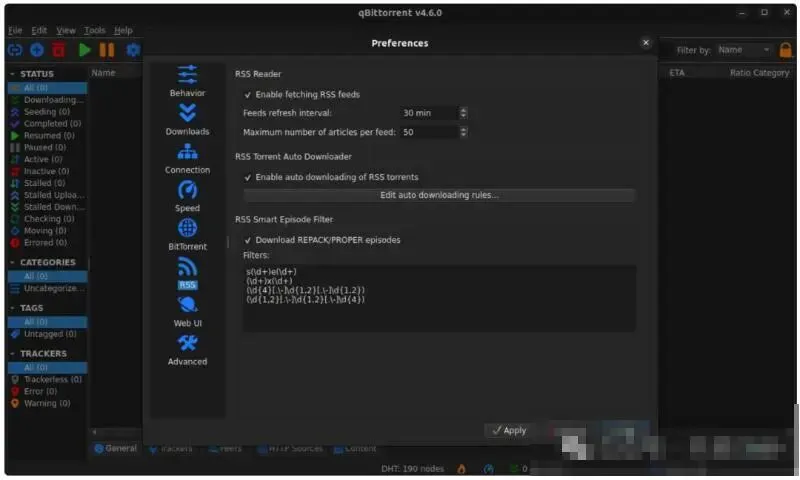Toggle Enable auto downloading of RSS torrents

(x=248, y=178)
